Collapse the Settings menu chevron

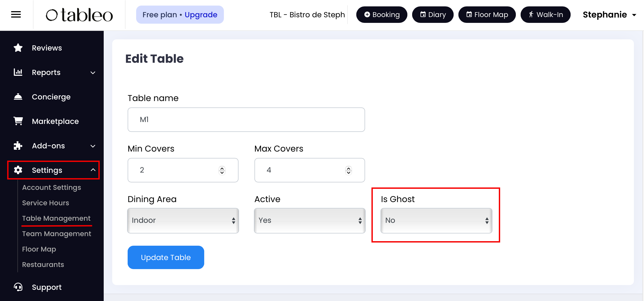pos(93,170)
